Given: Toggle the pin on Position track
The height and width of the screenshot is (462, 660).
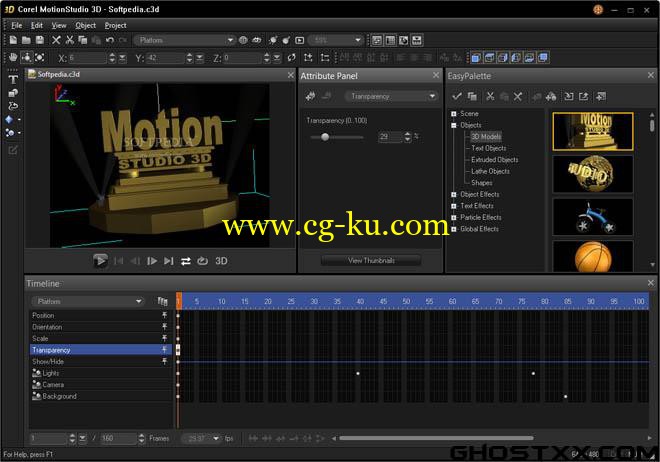Looking at the screenshot, I should pos(165,315).
